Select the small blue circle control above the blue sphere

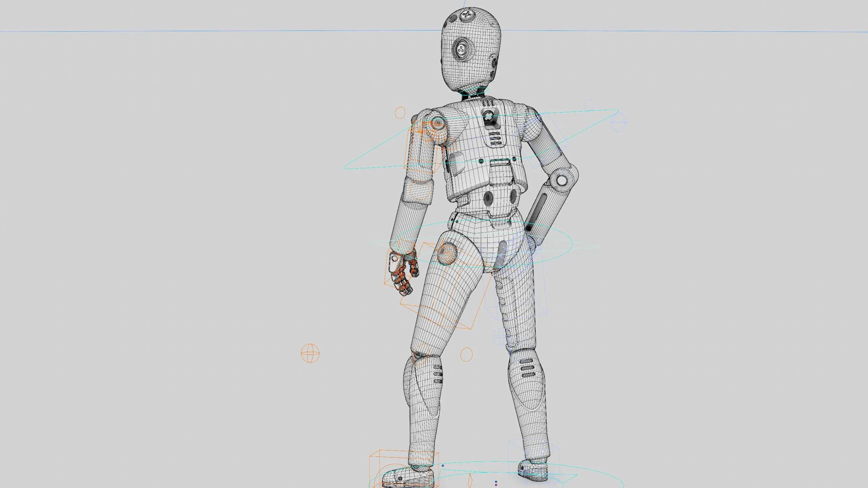590,104
